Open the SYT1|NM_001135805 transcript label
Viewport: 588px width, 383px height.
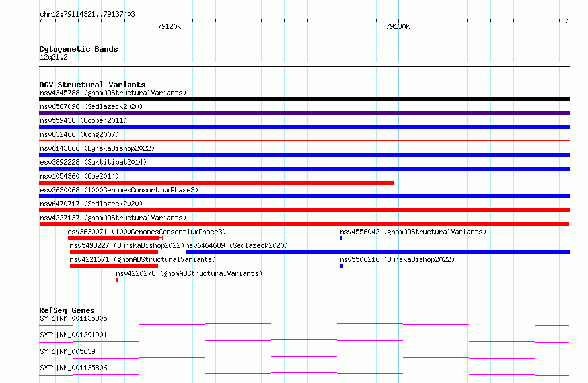(73, 318)
